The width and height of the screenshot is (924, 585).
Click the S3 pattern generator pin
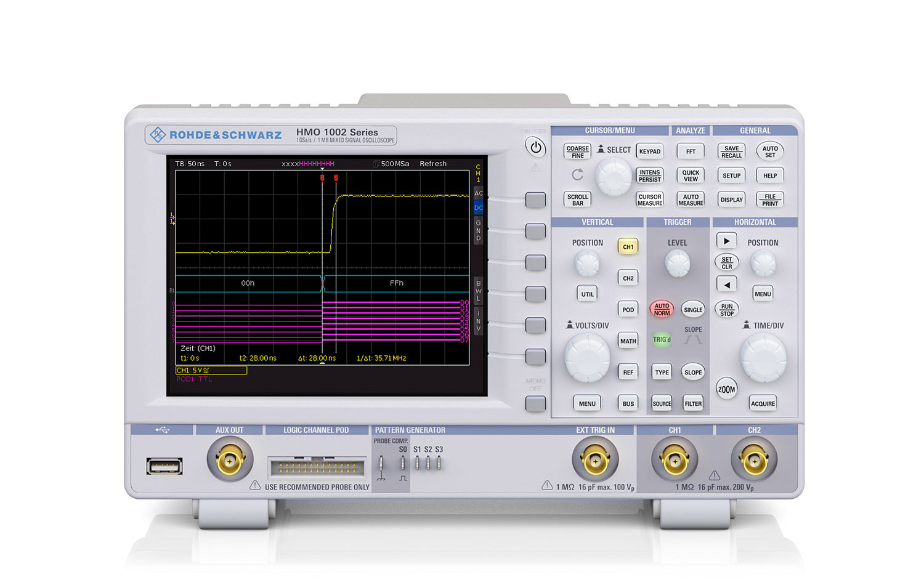[x=439, y=462]
